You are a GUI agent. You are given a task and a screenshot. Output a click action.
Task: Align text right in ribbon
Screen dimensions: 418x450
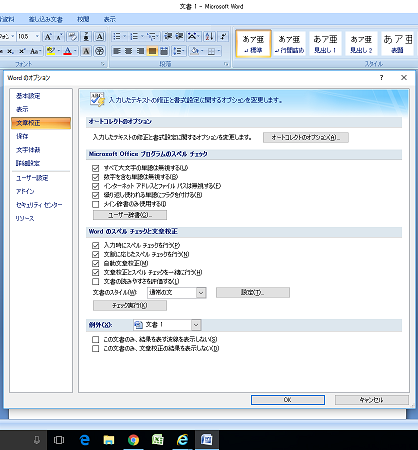tap(140, 51)
